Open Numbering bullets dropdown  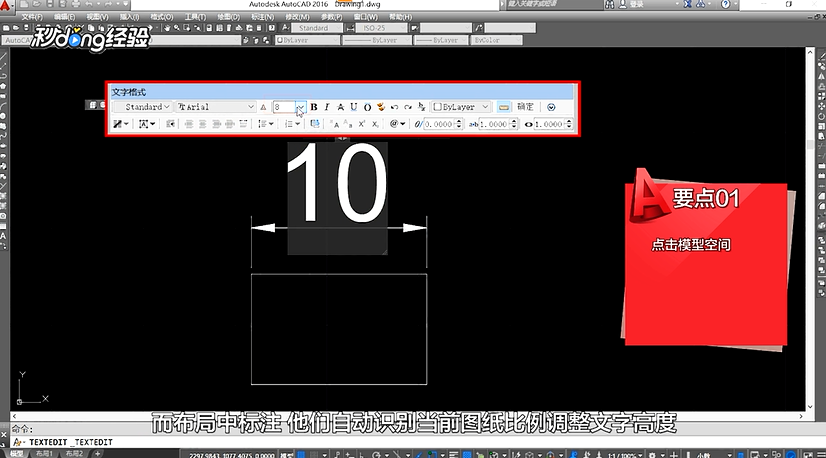[x=292, y=124]
